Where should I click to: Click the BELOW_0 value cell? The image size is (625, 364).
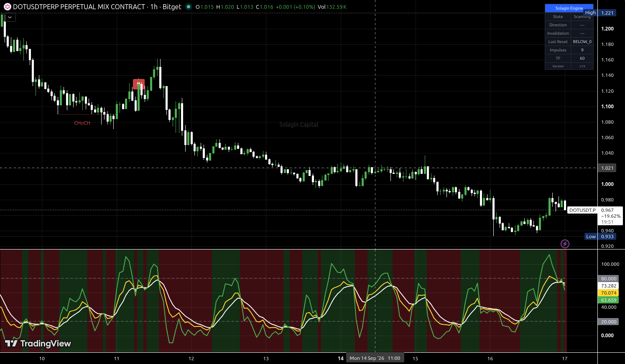point(582,42)
